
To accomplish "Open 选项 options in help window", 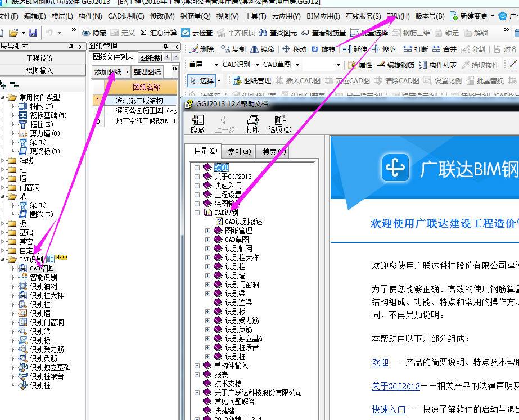I will (280, 124).
